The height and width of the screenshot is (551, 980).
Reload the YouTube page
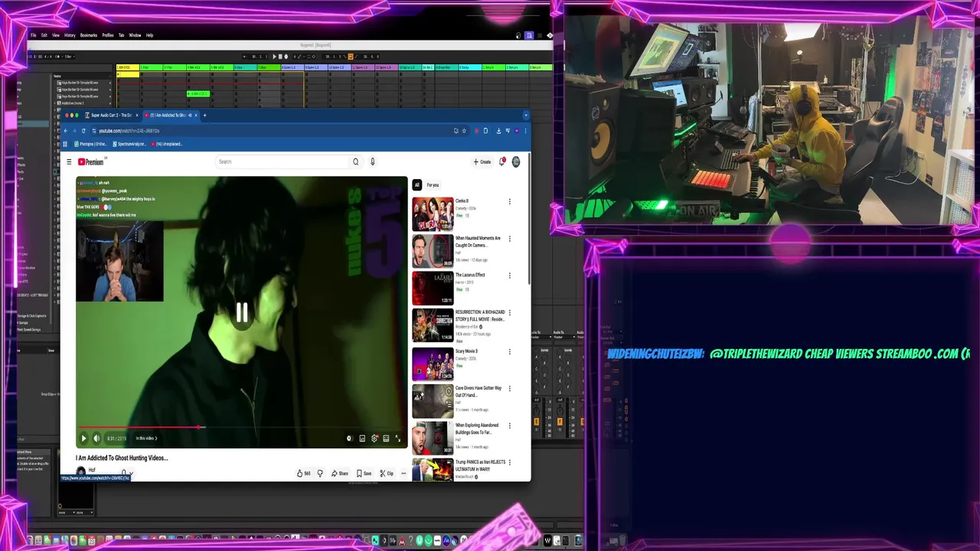click(x=83, y=131)
